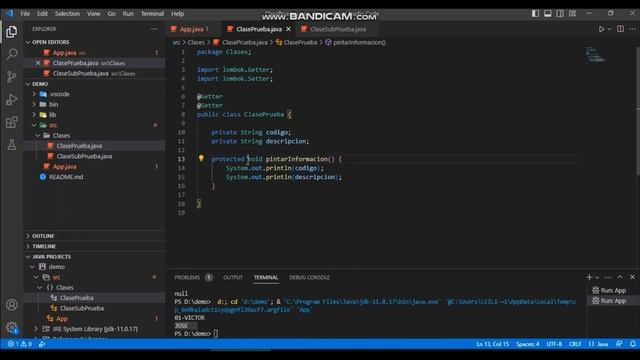Click the sync icon in status bar
Screen dimensions: 640x360
(42, 344)
